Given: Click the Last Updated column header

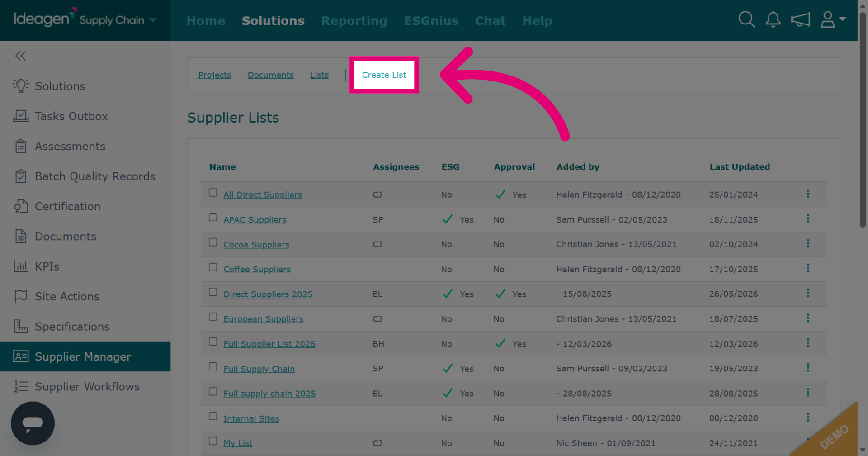Looking at the screenshot, I should tap(740, 167).
